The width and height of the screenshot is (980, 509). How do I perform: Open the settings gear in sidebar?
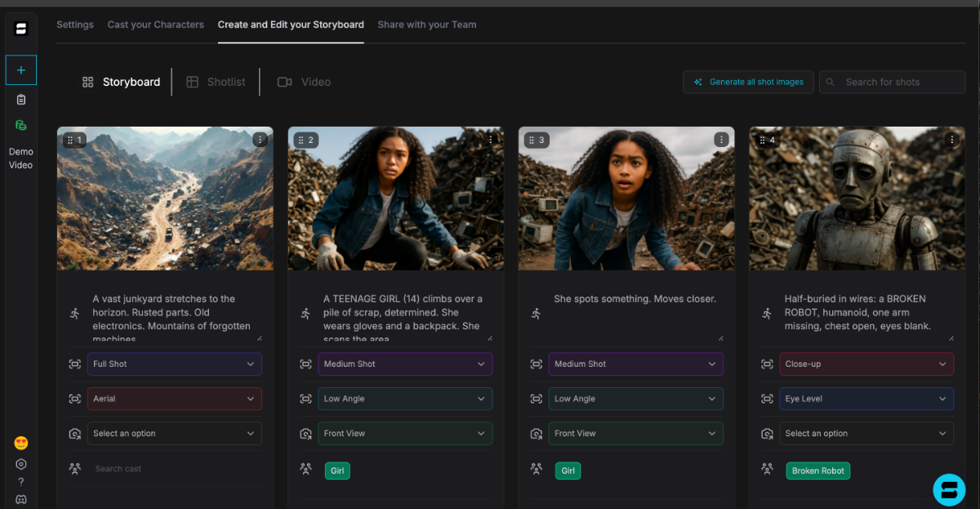(x=21, y=464)
